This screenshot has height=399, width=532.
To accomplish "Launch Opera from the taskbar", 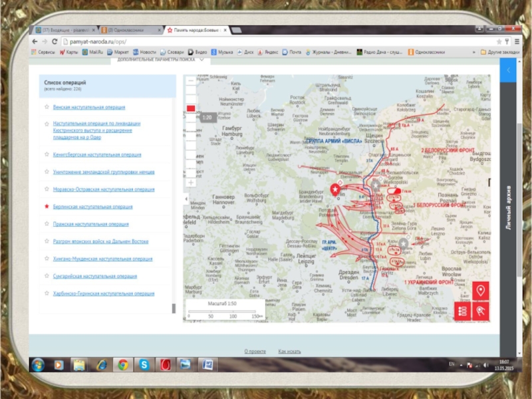I will click(164, 364).
